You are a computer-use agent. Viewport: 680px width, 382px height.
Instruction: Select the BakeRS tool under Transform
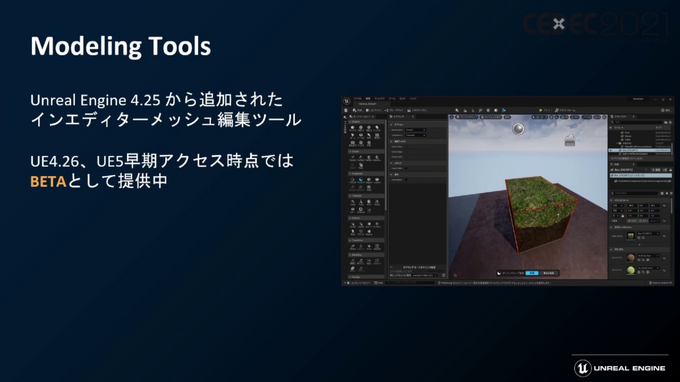(x=377, y=247)
